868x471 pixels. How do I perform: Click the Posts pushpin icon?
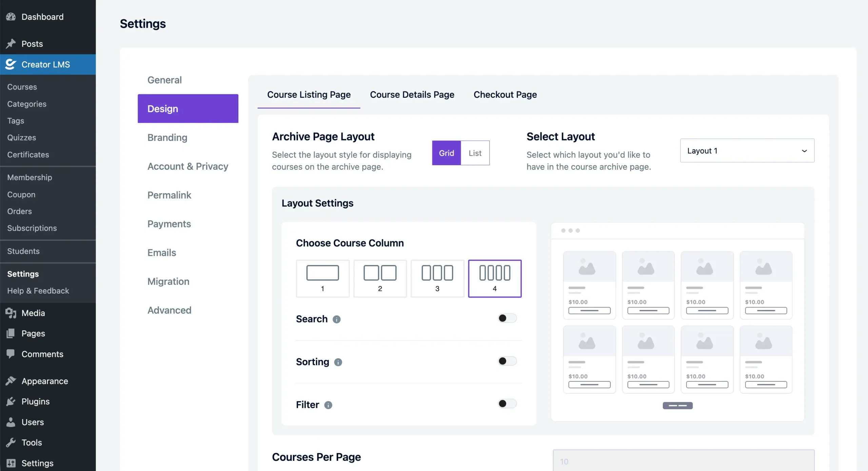pos(11,43)
